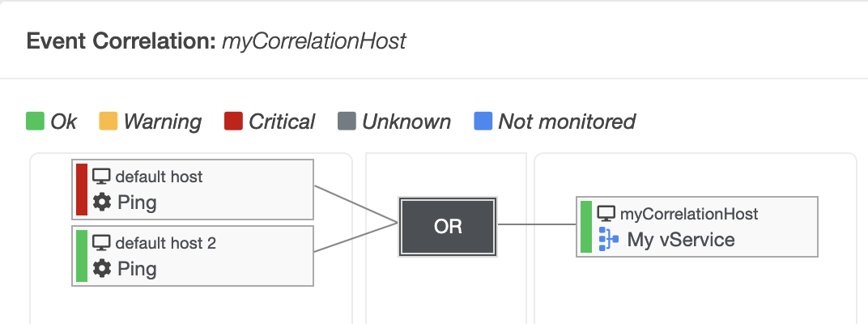868x324 pixels.
Task: Click the green Ok legend swatch
Action: point(35,122)
